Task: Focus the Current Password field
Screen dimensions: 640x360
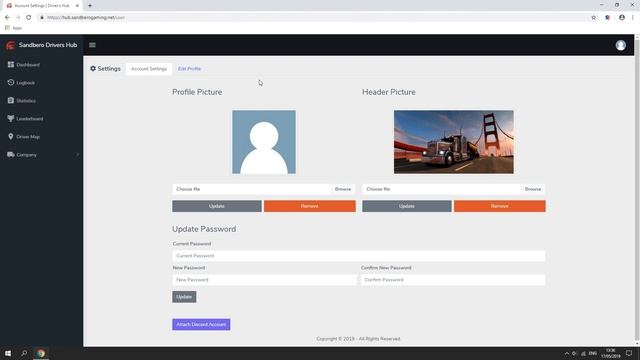Action: (x=359, y=256)
